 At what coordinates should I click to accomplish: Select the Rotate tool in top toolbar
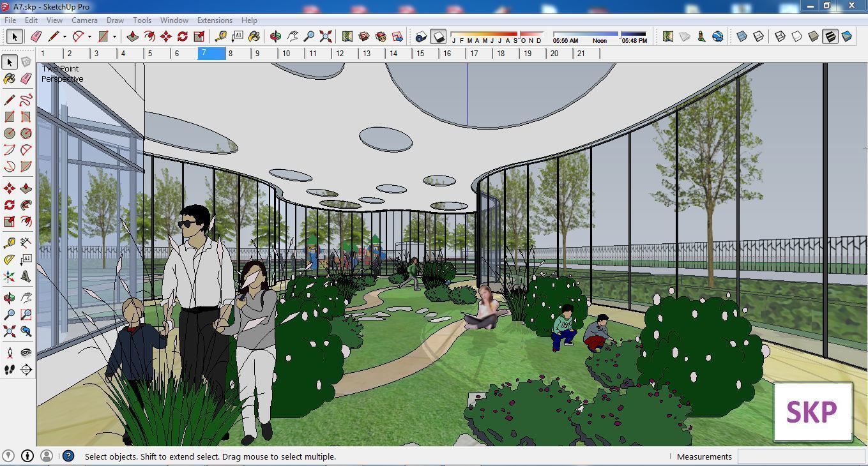click(x=183, y=36)
